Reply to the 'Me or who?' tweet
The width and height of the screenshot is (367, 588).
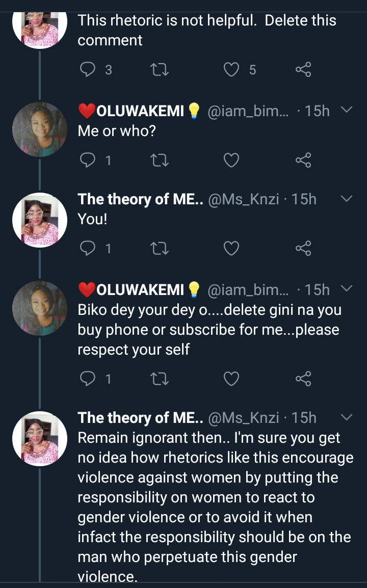coord(88,161)
